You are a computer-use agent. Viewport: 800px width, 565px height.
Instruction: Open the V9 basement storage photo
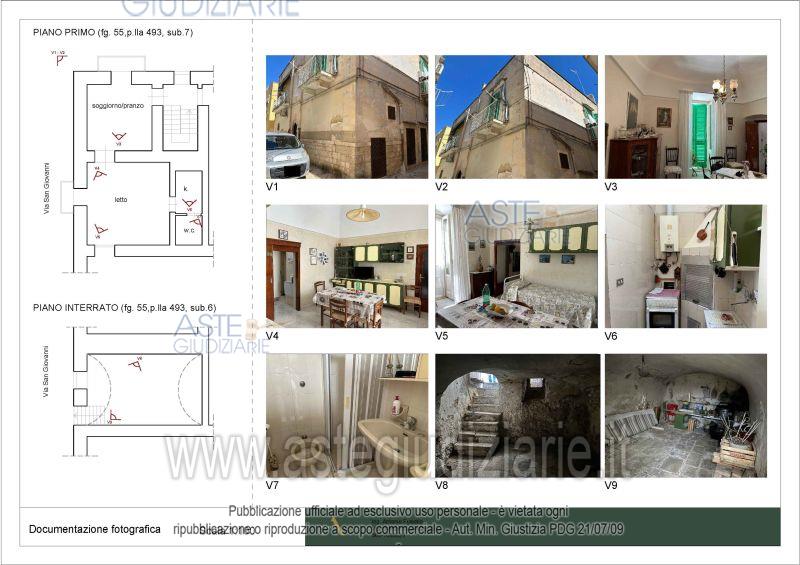tap(685, 415)
